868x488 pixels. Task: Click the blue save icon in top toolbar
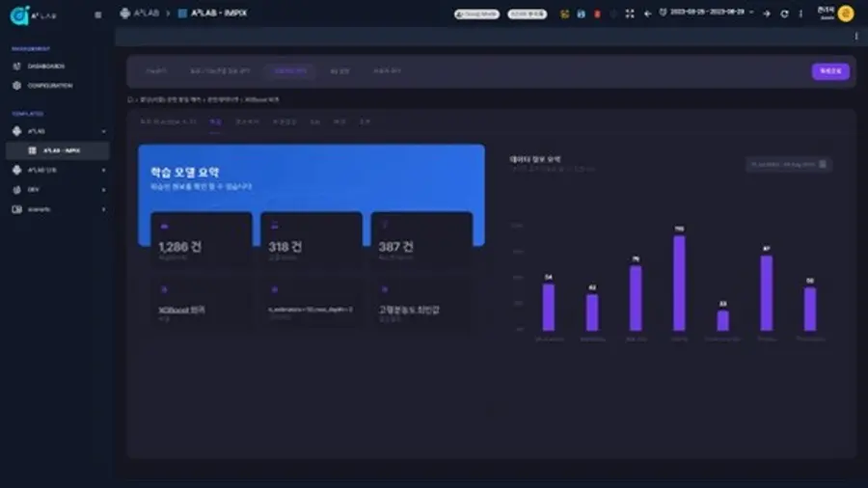point(581,14)
